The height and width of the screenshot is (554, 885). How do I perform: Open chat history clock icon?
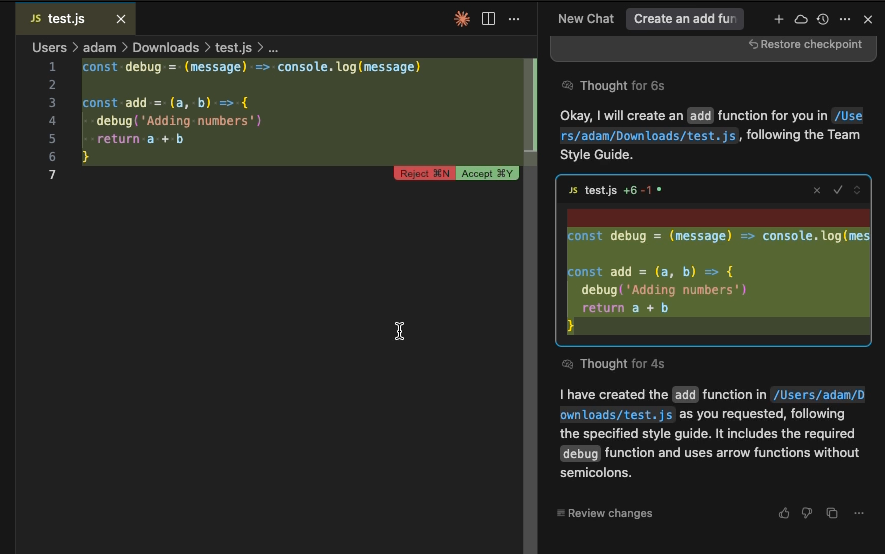tap(822, 19)
